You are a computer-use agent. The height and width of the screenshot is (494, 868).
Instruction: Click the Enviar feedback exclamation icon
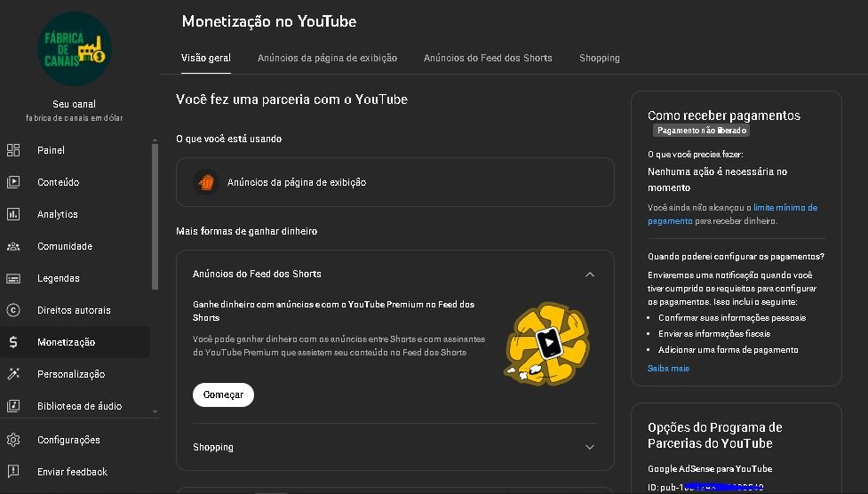pyautogui.click(x=13, y=471)
